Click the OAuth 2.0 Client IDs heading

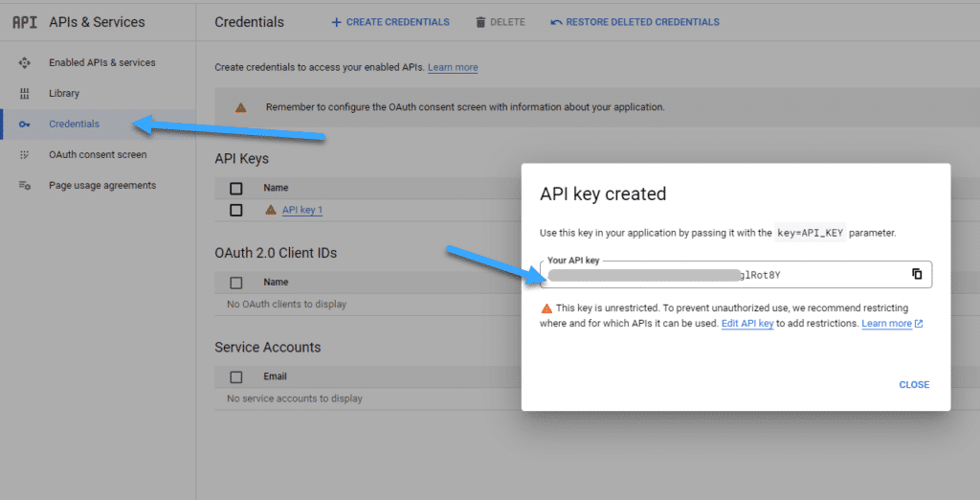point(276,253)
